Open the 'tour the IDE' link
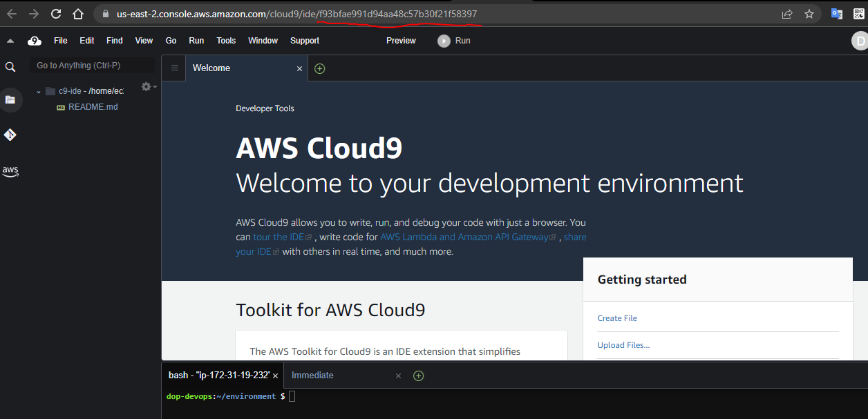Screen dimensions: 868x419 tap(278, 237)
